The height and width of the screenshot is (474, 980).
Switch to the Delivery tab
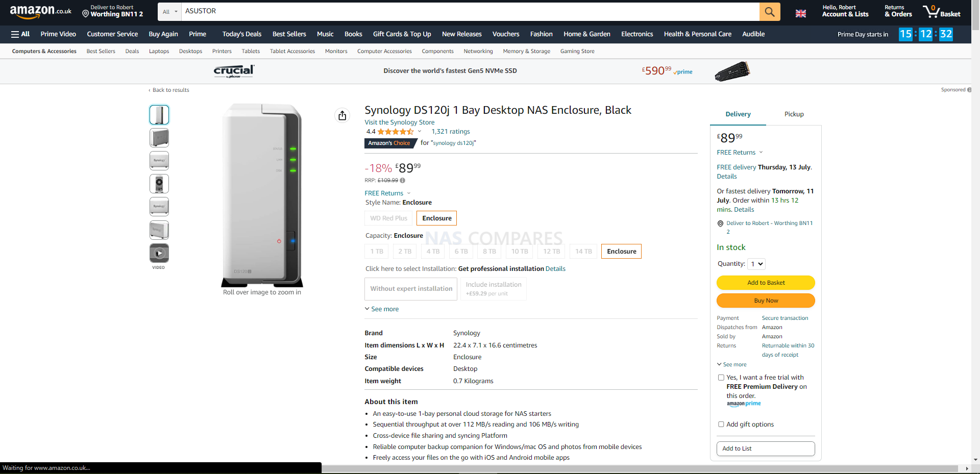(x=738, y=114)
